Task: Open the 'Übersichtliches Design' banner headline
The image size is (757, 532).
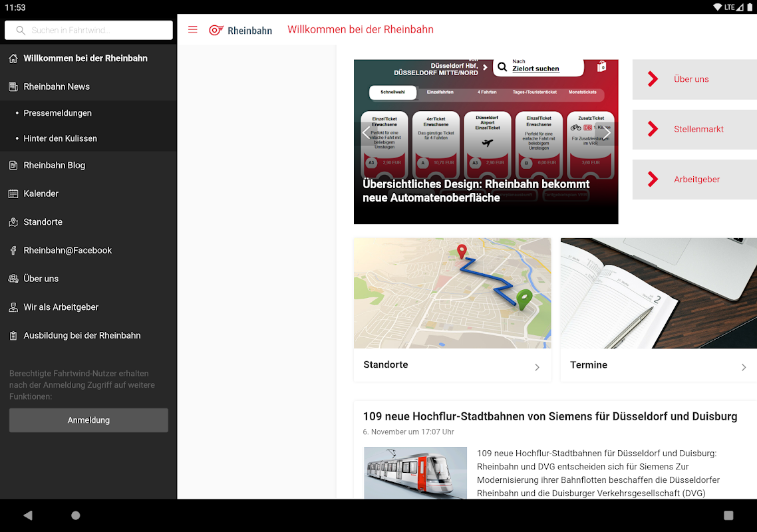Action: click(x=476, y=191)
